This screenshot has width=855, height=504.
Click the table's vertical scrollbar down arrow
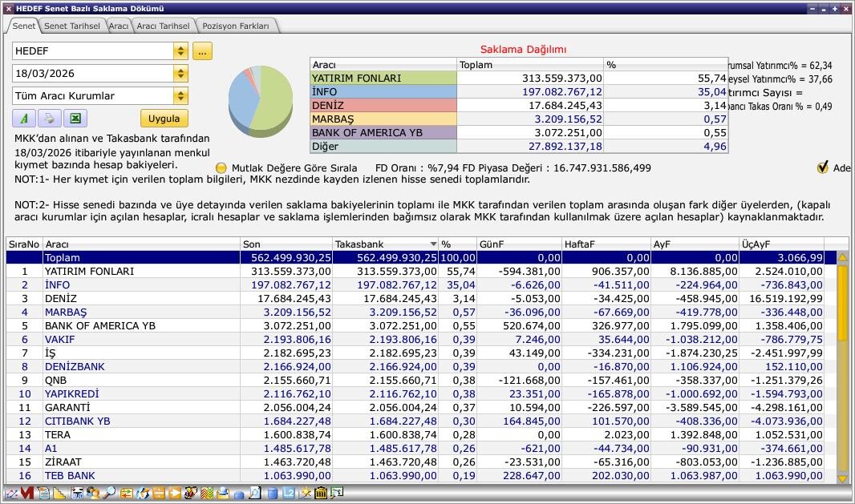pyautogui.click(x=842, y=478)
